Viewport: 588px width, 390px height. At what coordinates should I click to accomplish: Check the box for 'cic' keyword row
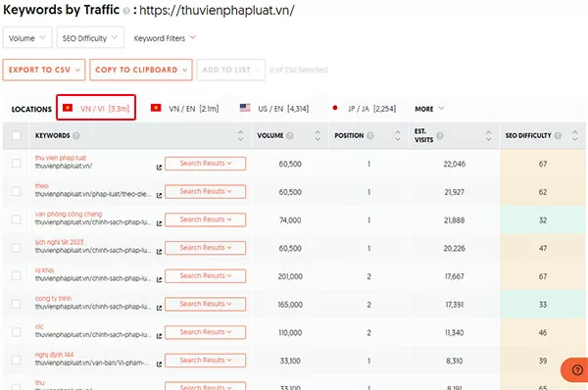tap(16, 332)
